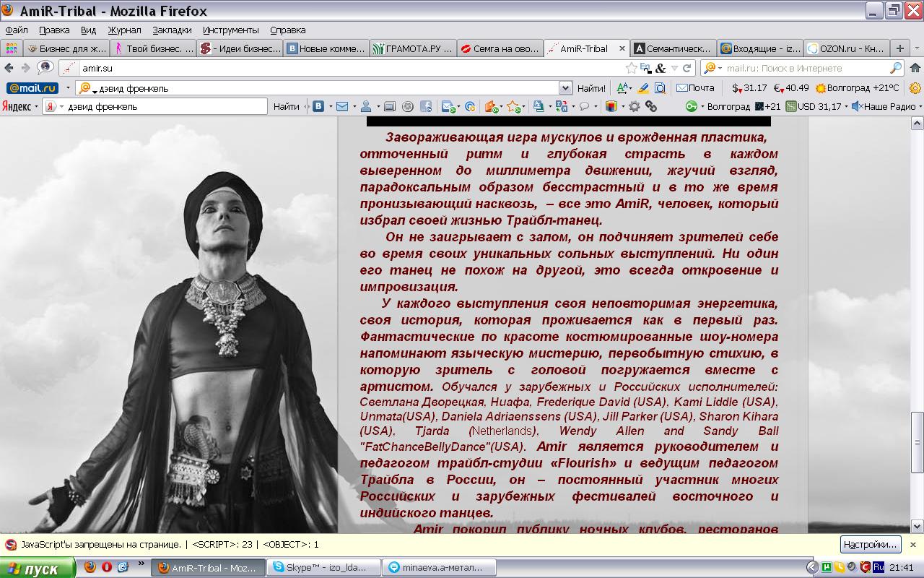
Task: Switch to the ГРАМОТА.РУ tab
Action: (x=413, y=48)
